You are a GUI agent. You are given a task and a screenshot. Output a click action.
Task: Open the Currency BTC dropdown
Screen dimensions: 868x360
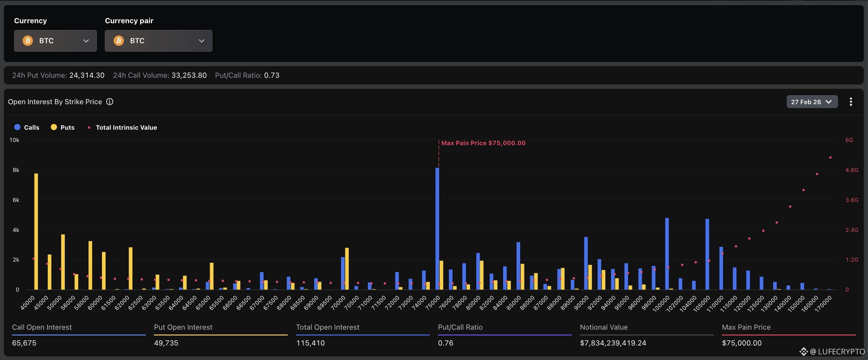pyautogui.click(x=55, y=41)
